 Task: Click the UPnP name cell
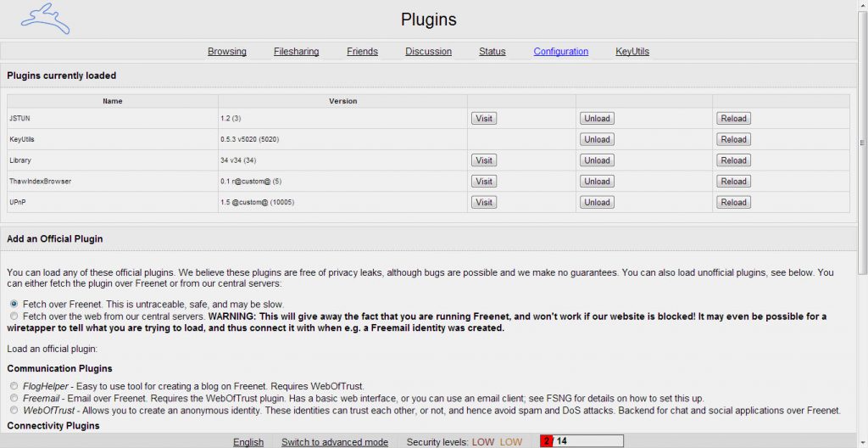(113, 203)
